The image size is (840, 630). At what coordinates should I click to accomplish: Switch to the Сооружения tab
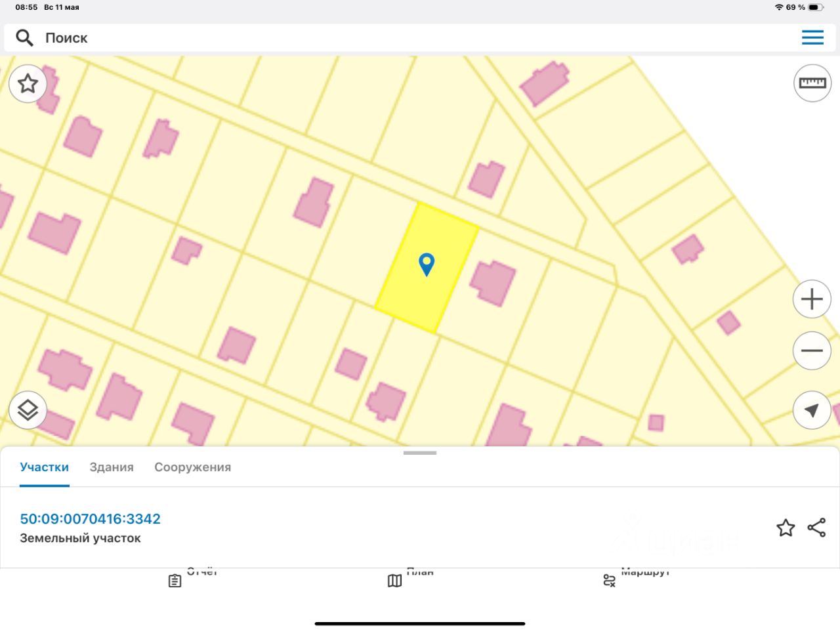pos(192,467)
